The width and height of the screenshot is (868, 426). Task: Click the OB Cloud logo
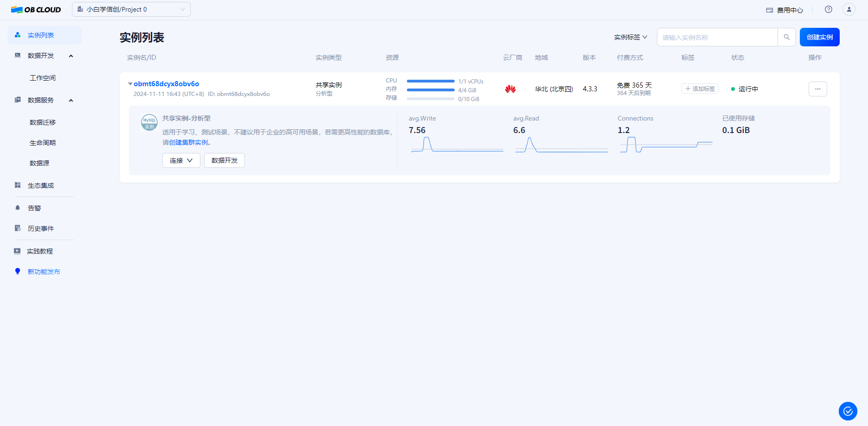(x=36, y=10)
